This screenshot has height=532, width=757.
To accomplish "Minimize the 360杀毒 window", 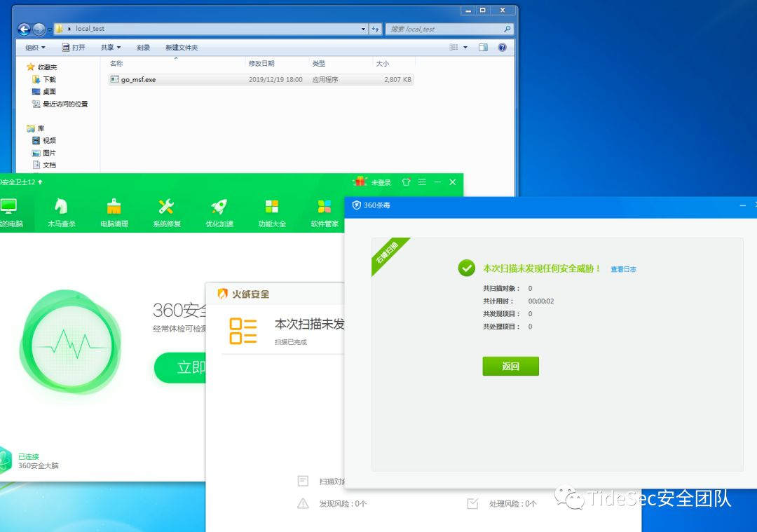I will [742, 205].
